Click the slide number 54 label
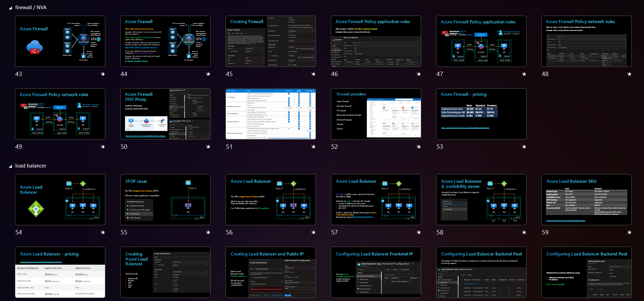Screen dimensions: 644x301 click(19, 232)
